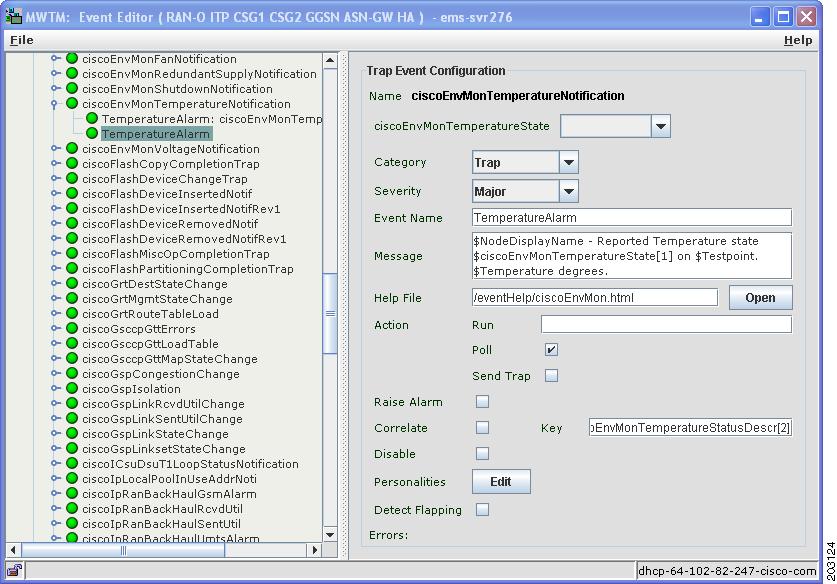837x584 pixels.
Task: Click the Correlate Key input field
Action: (690, 427)
